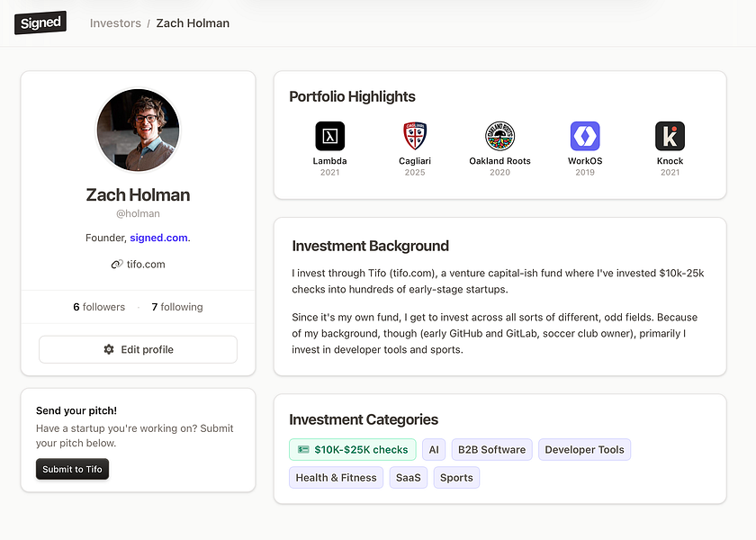Click Zach Holman's profile photo
This screenshot has width=756, height=540.
click(x=138, y=130)
